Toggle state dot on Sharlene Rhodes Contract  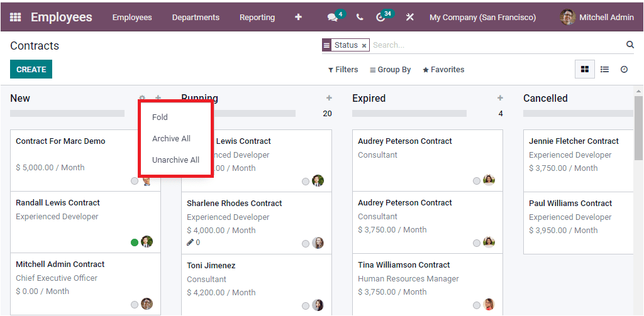pyautogui.click(x=305, y=243)
